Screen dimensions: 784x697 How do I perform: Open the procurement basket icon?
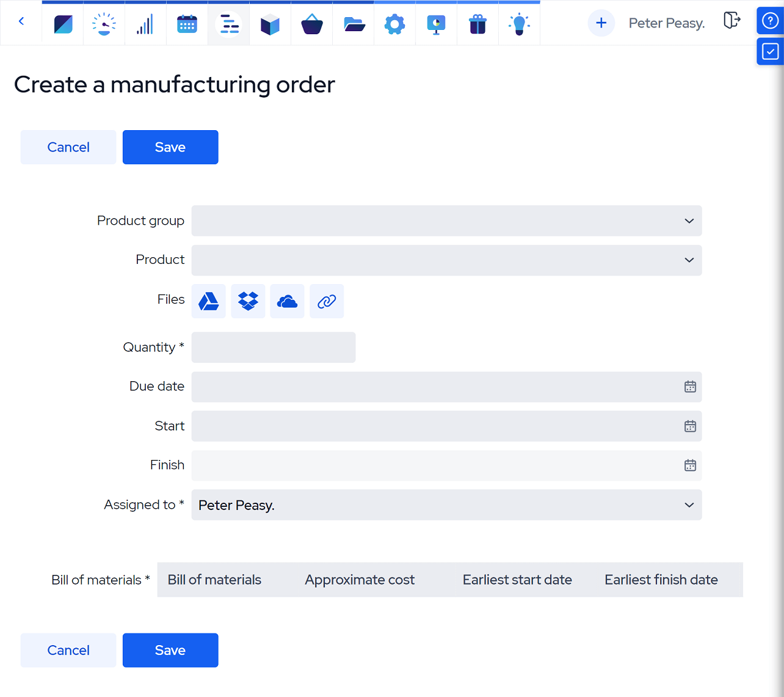click(311, 24)
